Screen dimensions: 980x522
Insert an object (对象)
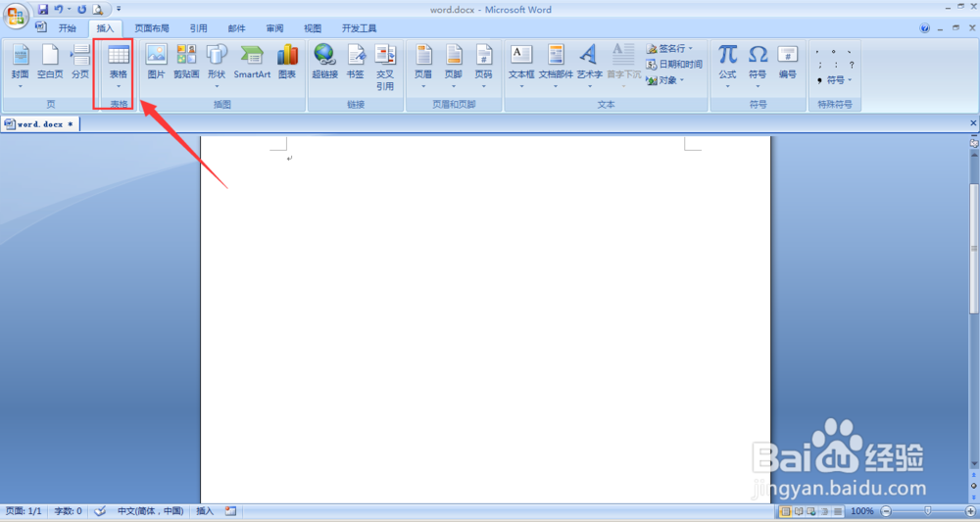(x=661, y=80)
